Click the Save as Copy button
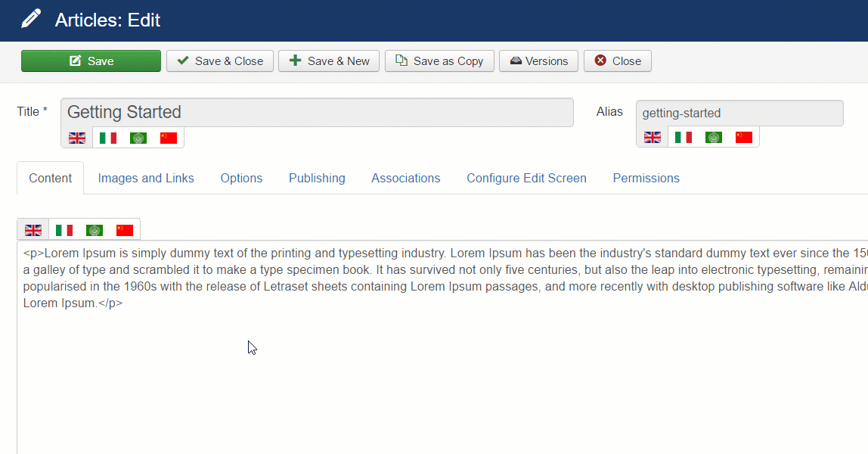 click(x=439, y=61)
